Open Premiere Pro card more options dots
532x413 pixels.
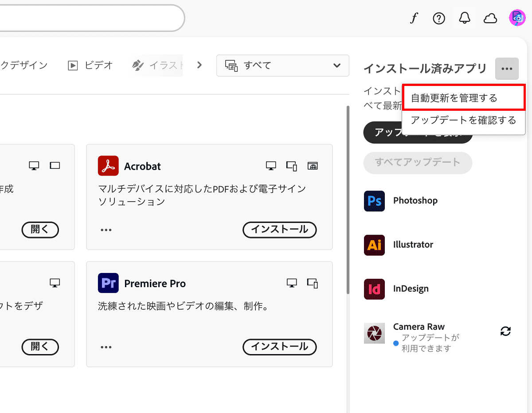106,347
